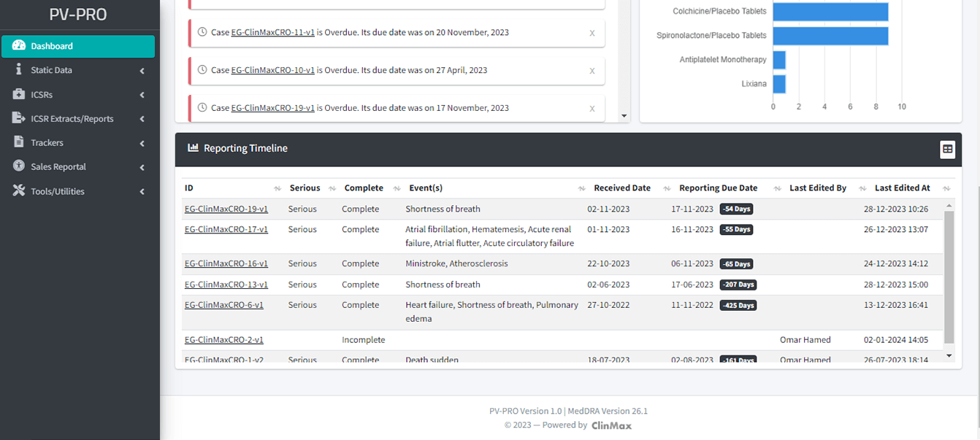This screenshot has width=980, height=440.
Task: Sort table by Reporting Due Date column
Action: [718, 188]
